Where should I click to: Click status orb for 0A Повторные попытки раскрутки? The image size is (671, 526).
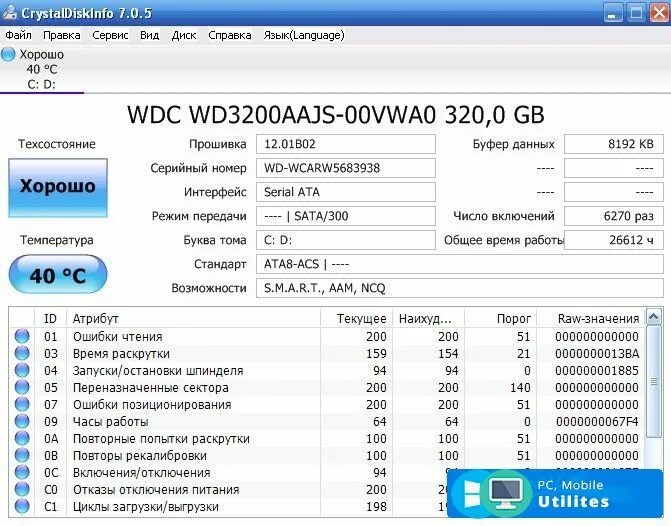(x=22, y=439)
